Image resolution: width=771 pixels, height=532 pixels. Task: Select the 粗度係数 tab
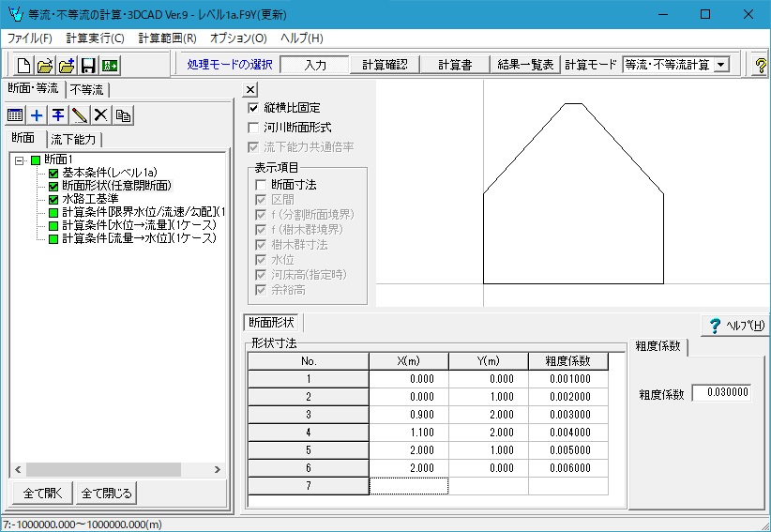point(658,346)
